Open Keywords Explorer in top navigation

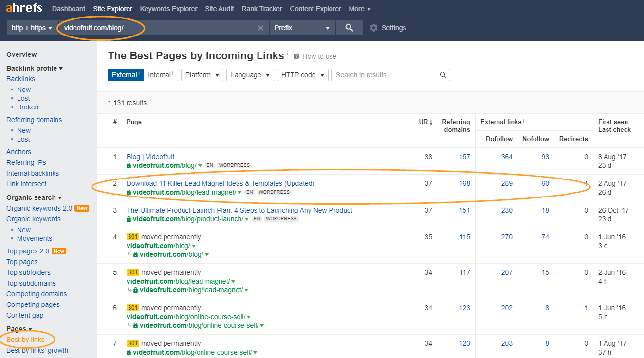(x=168, y=9)
